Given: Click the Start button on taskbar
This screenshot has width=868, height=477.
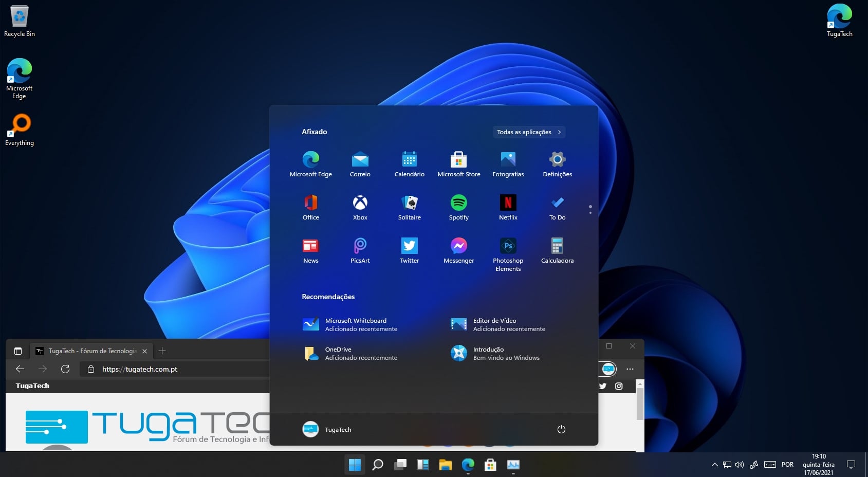Looking at the screenshot, I should pyautogui.click(x=355, y=465).
